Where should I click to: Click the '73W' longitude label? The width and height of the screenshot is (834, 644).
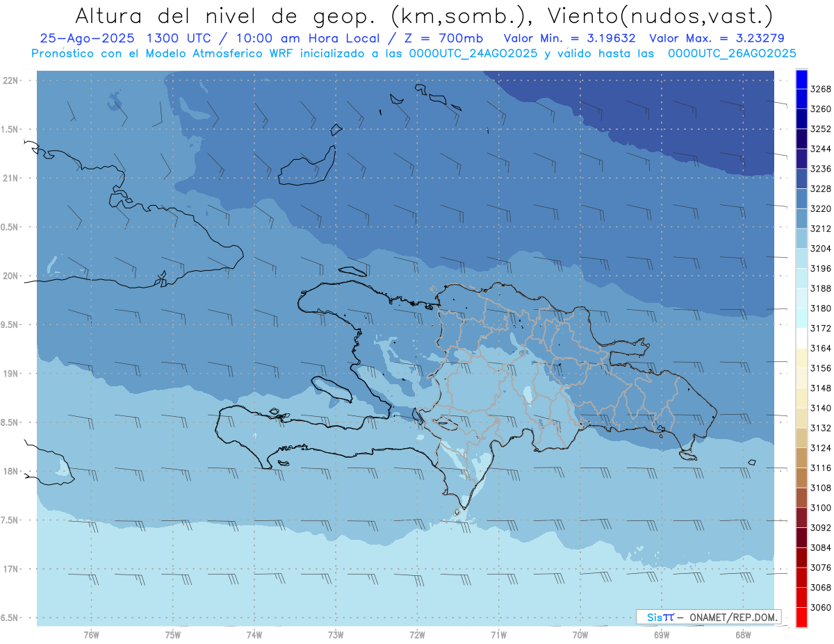[x=336, y=635]
